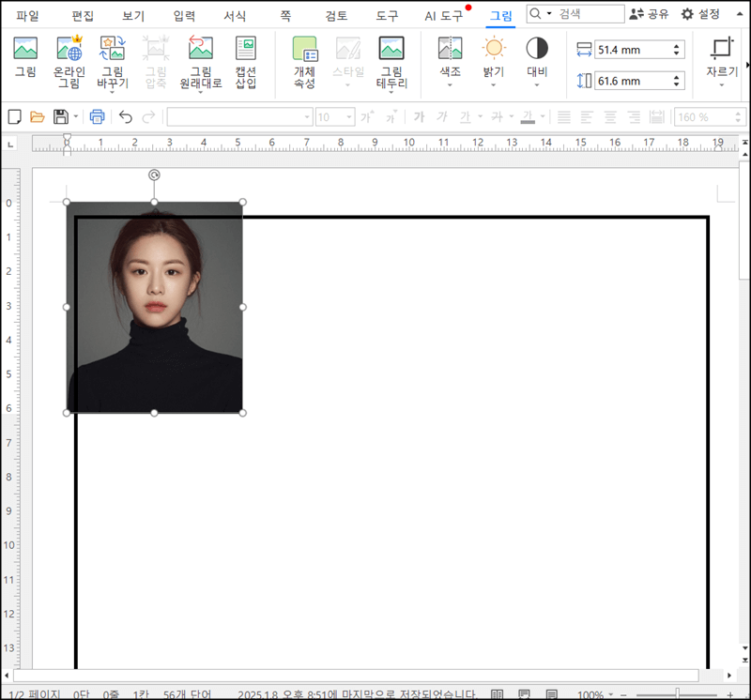Toggle align right button
The height and width of the screenshot is (700, 751).
pyautogui.click(x=634, y=117)
